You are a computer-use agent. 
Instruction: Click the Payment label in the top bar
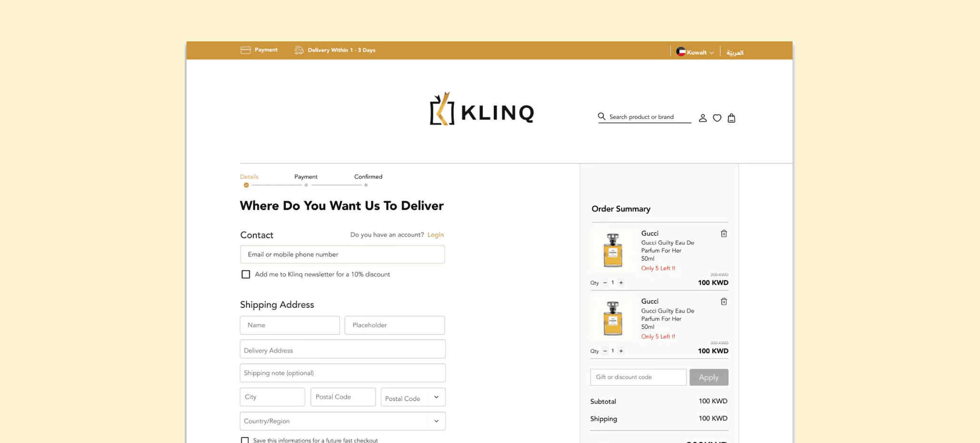point(266,50)
